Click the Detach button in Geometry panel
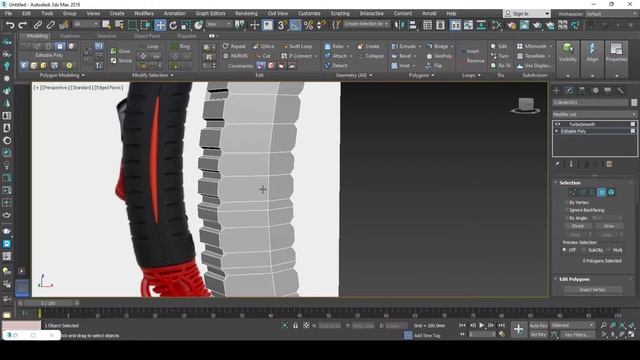 click(x=337, y=65)
